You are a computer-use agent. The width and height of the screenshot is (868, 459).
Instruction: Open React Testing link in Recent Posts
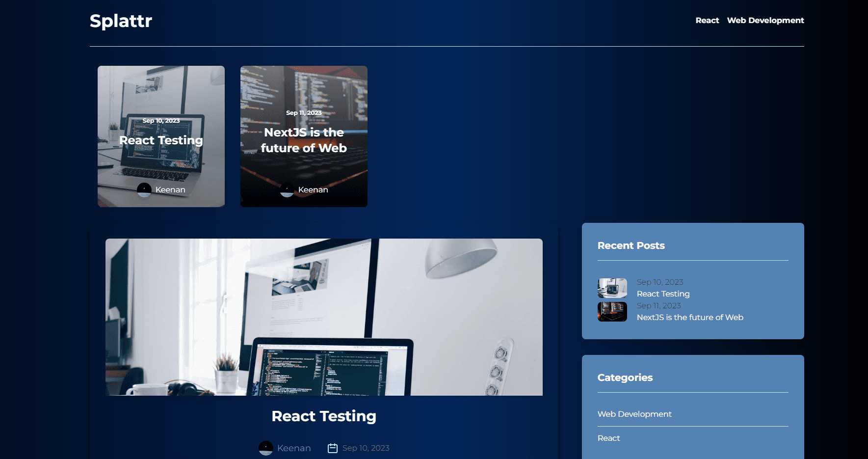(663, 294)
